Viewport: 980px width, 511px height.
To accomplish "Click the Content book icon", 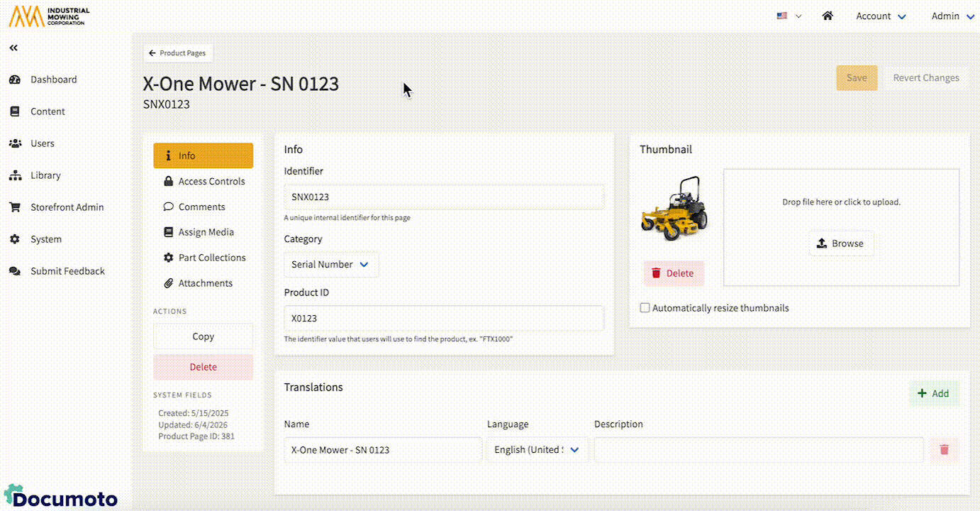I will tap(15, 111).
